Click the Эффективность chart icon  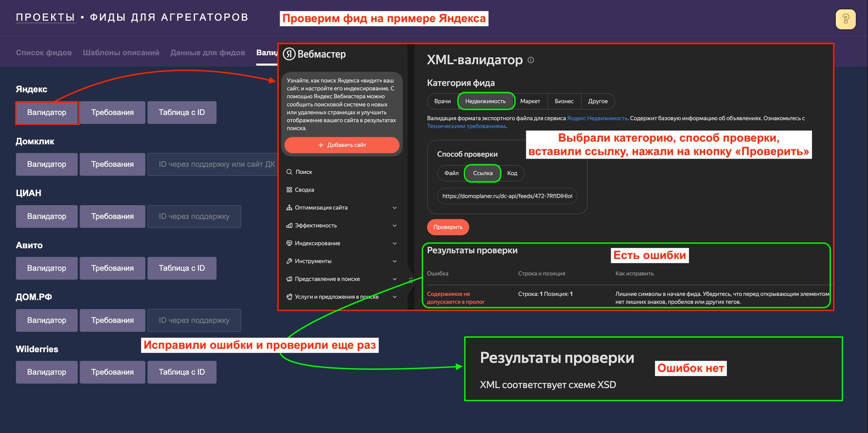click(289, 226)
